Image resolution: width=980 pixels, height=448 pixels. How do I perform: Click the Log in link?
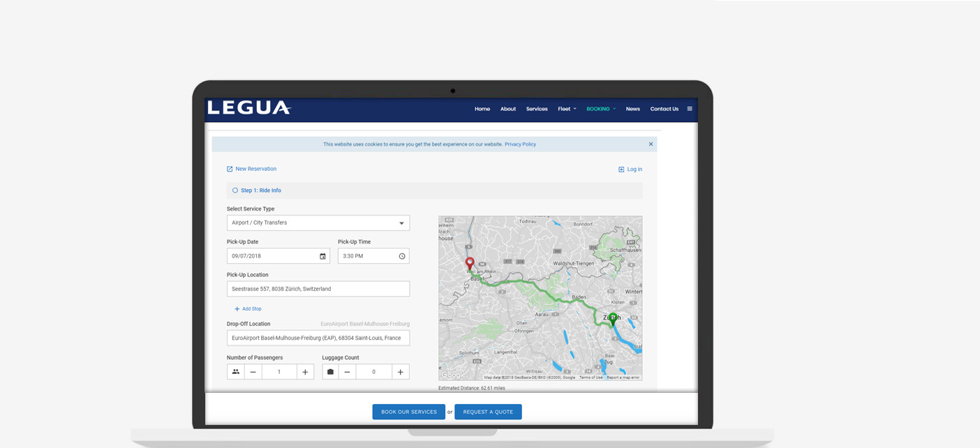coord(634,170)
